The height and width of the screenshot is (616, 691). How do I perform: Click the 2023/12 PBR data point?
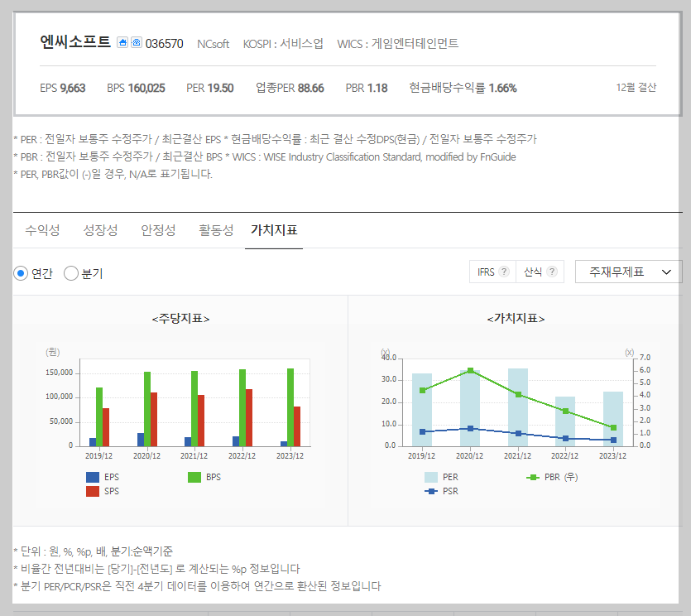[613, 427]
